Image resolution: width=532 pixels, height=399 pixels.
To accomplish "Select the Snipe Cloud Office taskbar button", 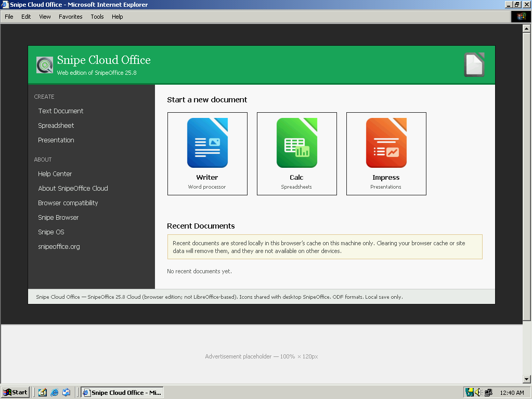I will (x=122, y=392).
